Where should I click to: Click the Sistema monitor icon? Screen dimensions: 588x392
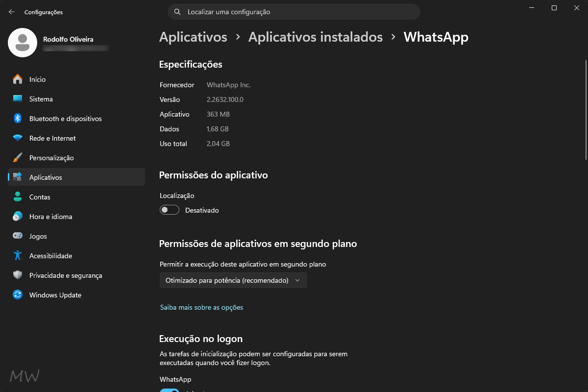(x=18, y=99)
